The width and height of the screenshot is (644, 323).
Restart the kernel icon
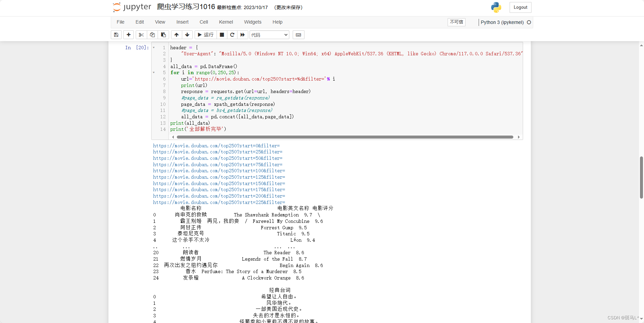pyautogui.click(x=232, y=35)
